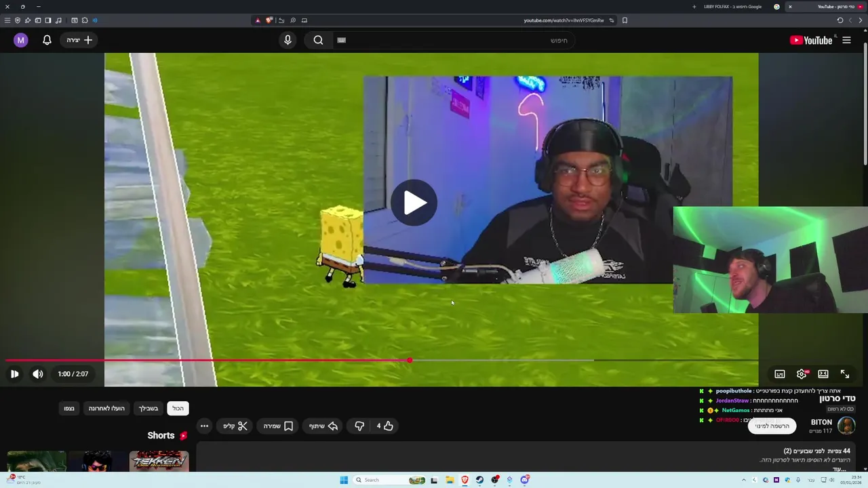Open the three-dots more actions menu
Viewport: 868px width, 488px height.
click(x=204, y=426)
